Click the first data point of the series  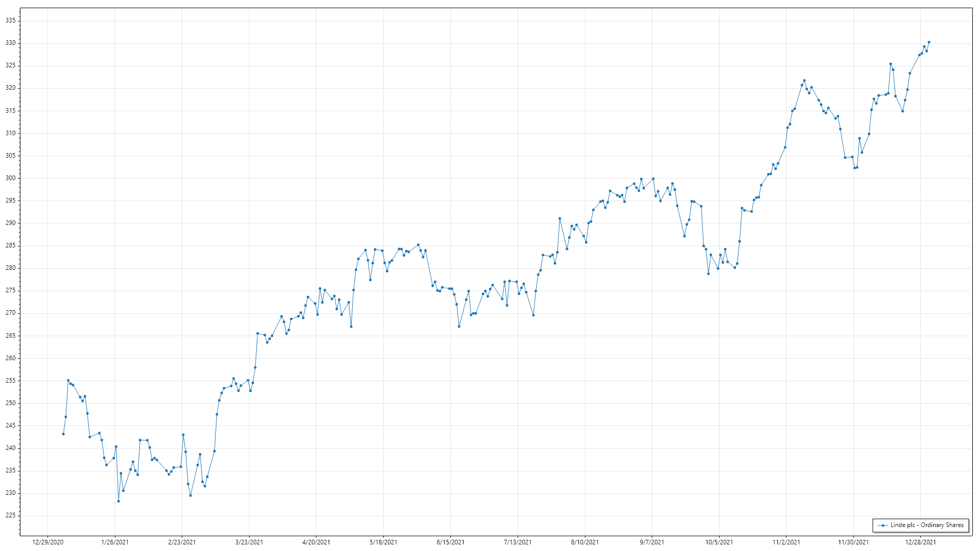(63, 434)
